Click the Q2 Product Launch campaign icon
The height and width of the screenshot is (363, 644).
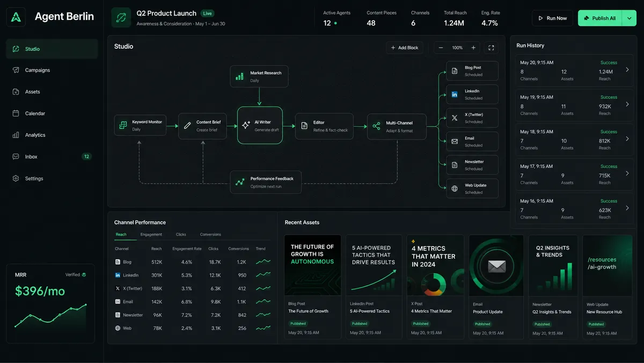pos(121,18)
